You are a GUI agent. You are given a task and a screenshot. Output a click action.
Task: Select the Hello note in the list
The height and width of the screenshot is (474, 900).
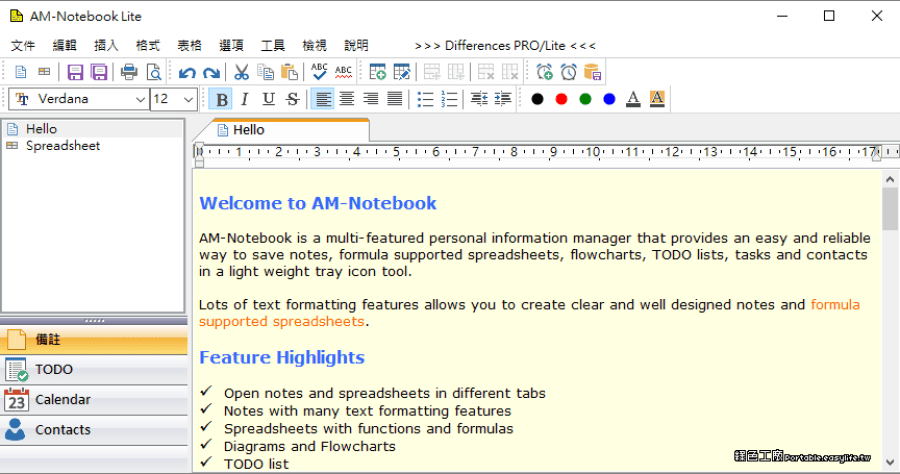[92, 129]
